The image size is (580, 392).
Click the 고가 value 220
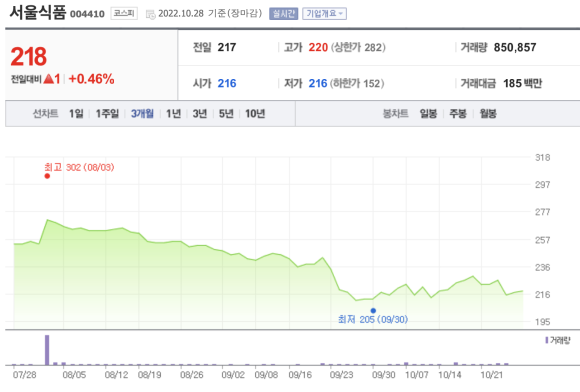click(x=318, y=47)
